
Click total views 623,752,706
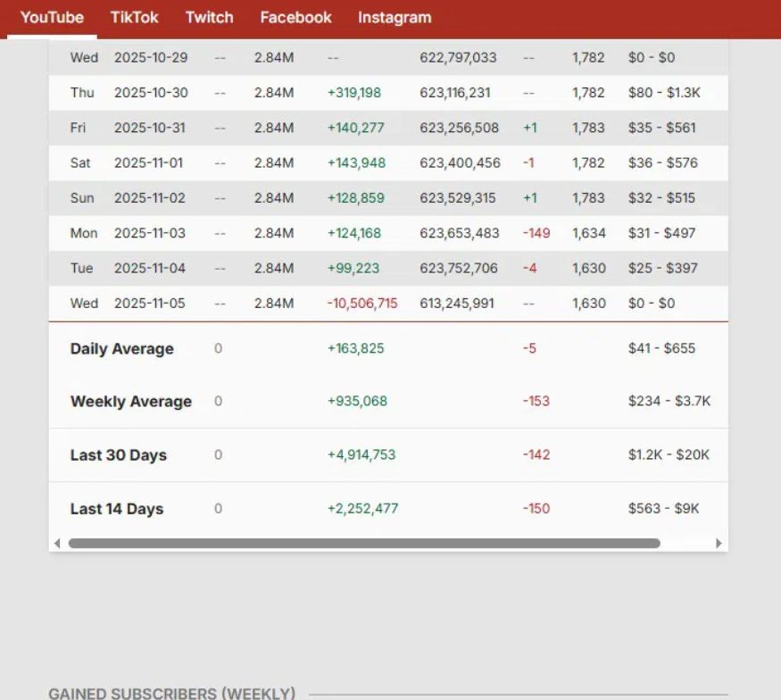click(x=458, y=268)
